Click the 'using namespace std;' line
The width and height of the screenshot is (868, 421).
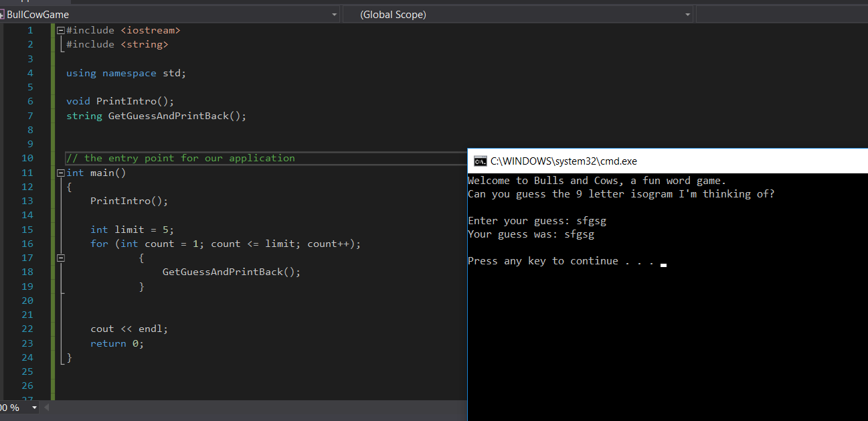click(126, 73)
